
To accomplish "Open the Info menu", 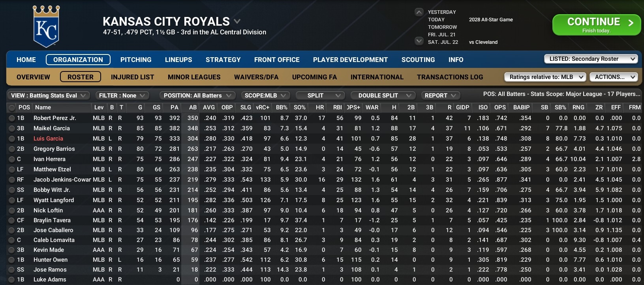I will [x=456, y=60].
